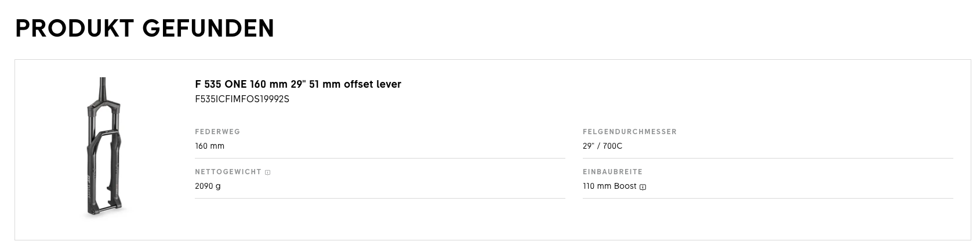This screenshot has height=248, width=980.
Task: Click the 110 mm Boost value text
Action: (x=609, y=186)
